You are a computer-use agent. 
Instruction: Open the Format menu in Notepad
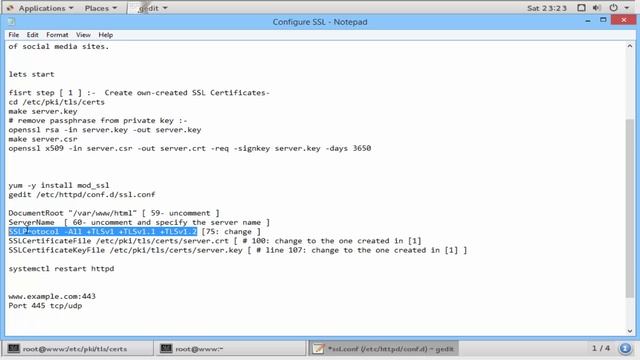[57, 35]
